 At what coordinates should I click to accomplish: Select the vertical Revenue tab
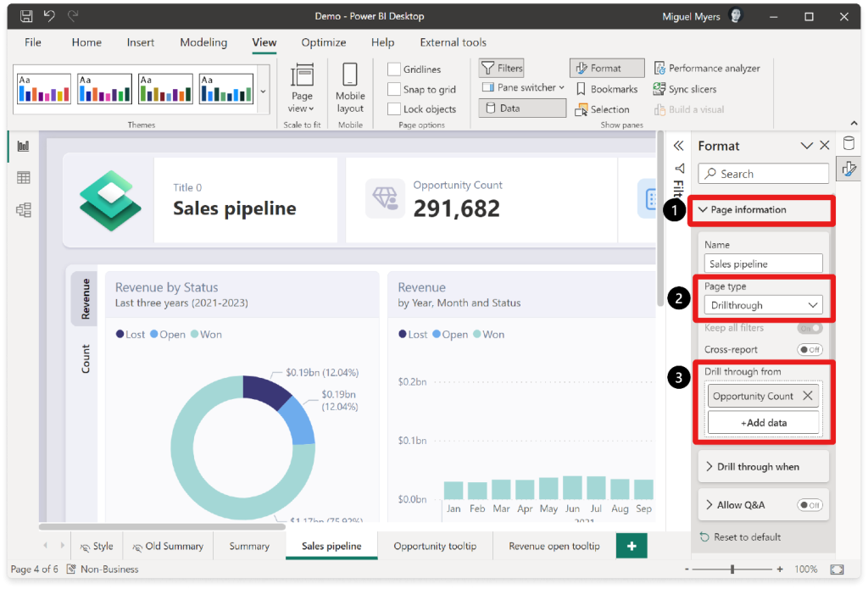pos(86,299)
